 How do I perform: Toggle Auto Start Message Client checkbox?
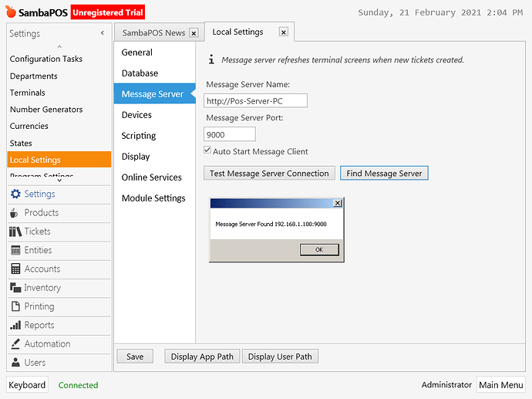[207, 150]
